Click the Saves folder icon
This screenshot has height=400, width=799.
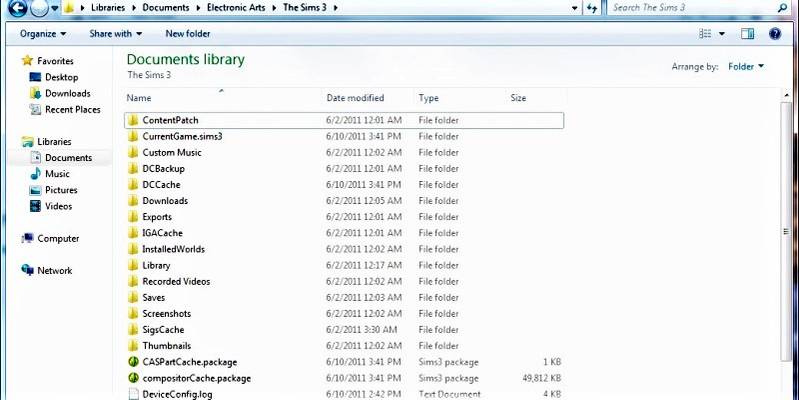(133, 298)
